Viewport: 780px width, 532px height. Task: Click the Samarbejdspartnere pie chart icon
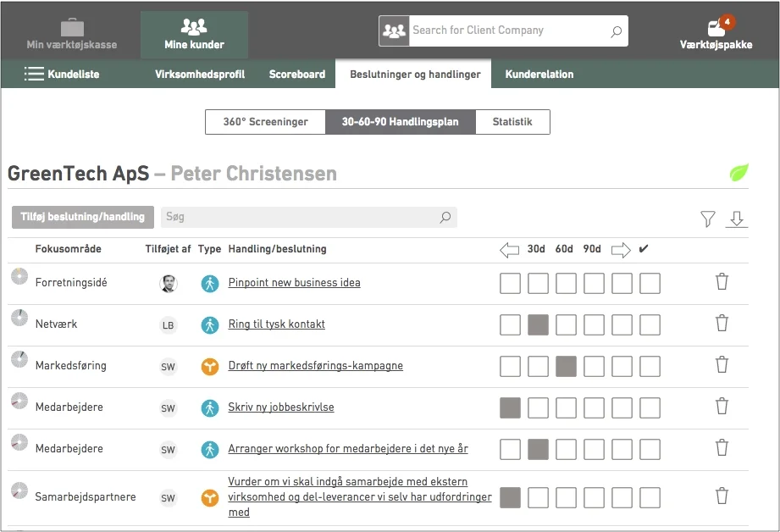click(x=19, y=490)
